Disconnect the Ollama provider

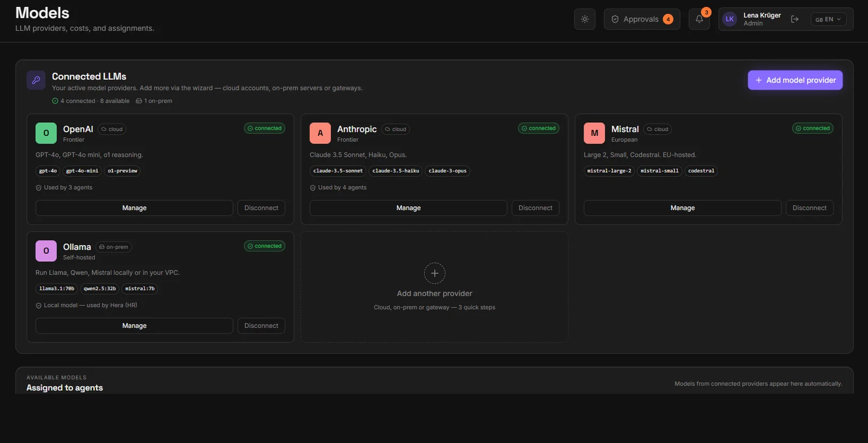pyautogui.click(x=261, y=325)
